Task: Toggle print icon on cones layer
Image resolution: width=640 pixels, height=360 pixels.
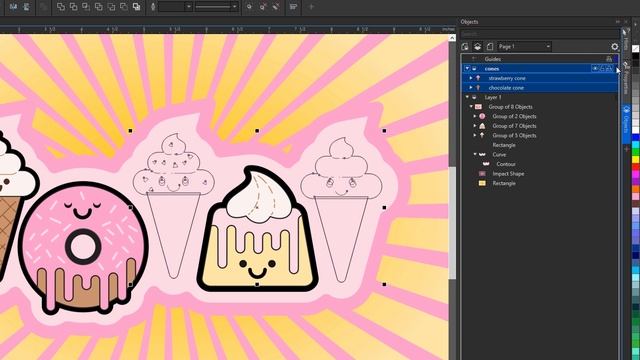Action: (x=602, y=69)
